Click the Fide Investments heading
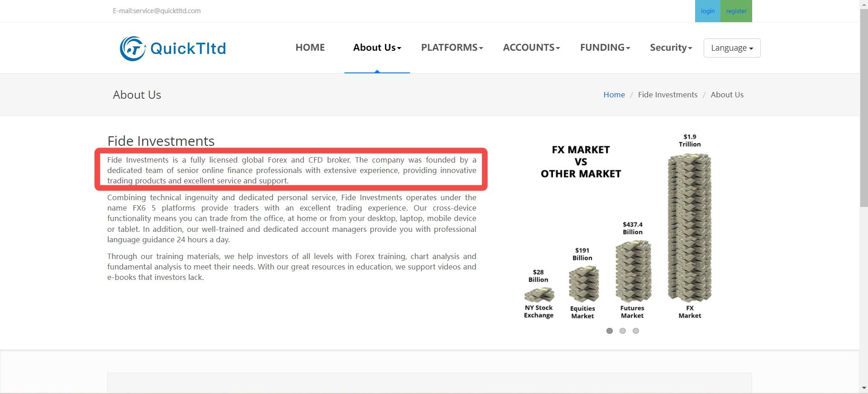 click(x=161, y=141)
